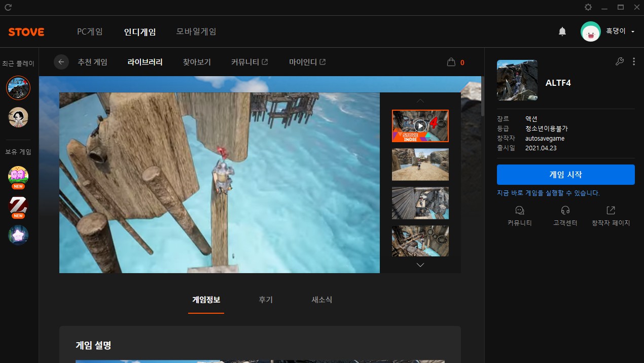
Task: Open game settings wrench icon
Action: point(619,61)
